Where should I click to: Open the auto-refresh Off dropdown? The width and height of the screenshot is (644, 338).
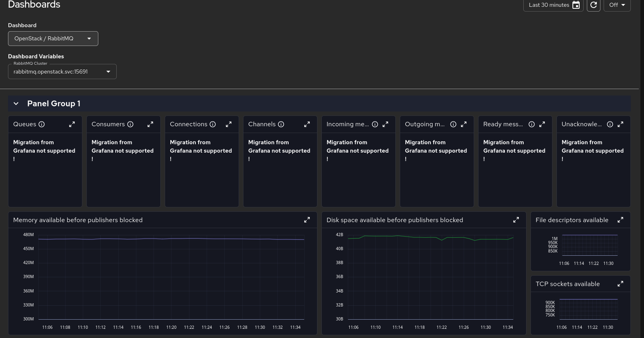(x=617, y=5)
